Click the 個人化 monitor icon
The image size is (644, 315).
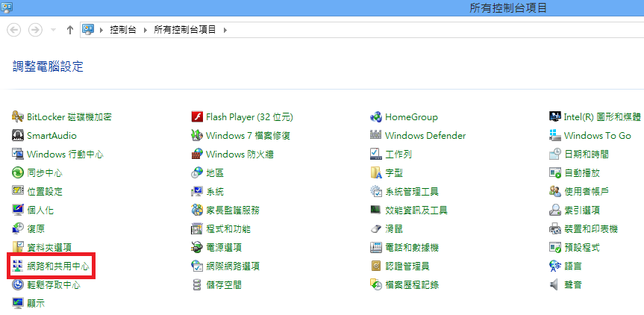point(18,210)
